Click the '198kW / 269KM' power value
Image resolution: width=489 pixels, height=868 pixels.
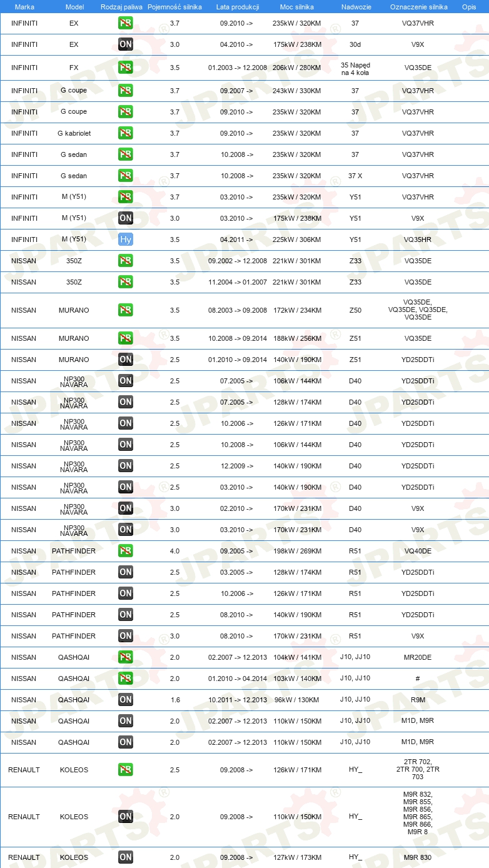tap(297, 551)
